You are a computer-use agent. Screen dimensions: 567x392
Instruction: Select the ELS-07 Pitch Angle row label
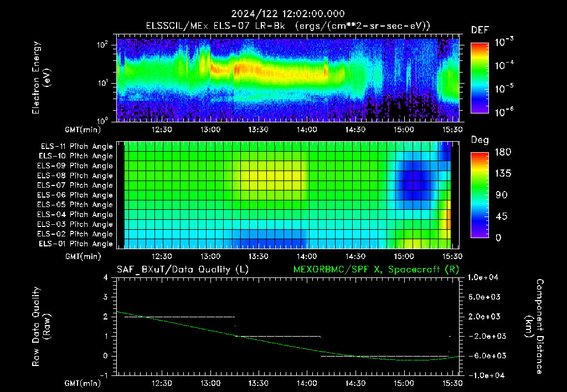75,185
